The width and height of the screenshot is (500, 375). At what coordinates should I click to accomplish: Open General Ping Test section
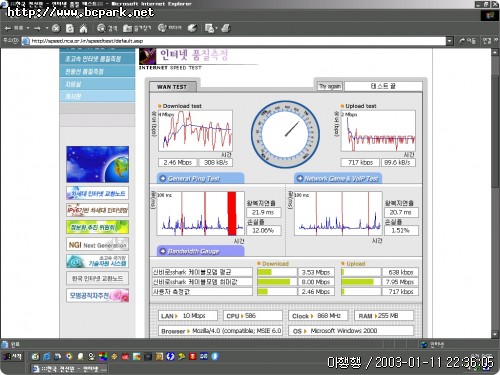click(200, 178)
